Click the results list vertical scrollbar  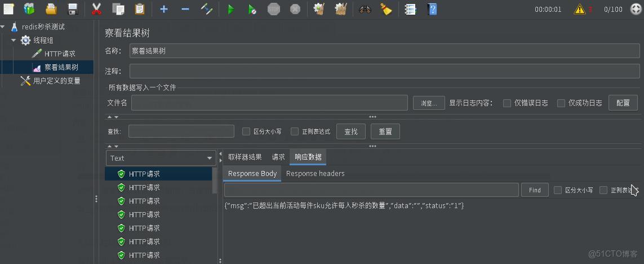(x=215, y=181)
